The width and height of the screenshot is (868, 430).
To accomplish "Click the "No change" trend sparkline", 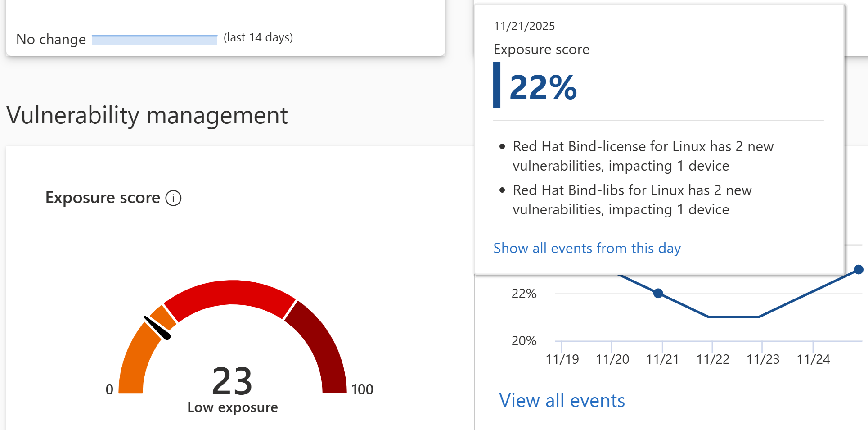I will 154,40.
